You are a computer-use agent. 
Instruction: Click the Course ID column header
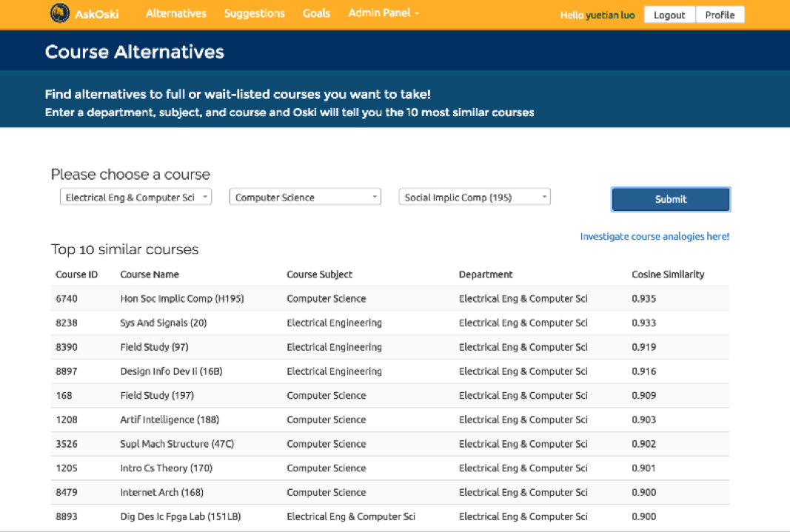pos(76,275)
